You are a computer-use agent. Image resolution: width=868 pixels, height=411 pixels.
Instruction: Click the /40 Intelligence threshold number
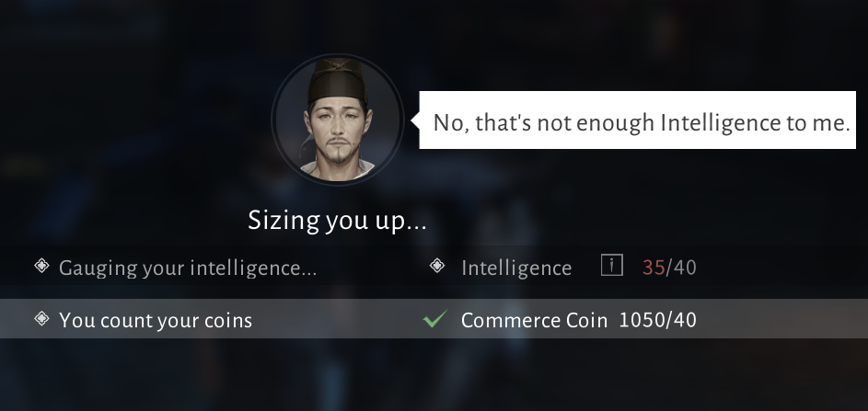tap(681, 268)
